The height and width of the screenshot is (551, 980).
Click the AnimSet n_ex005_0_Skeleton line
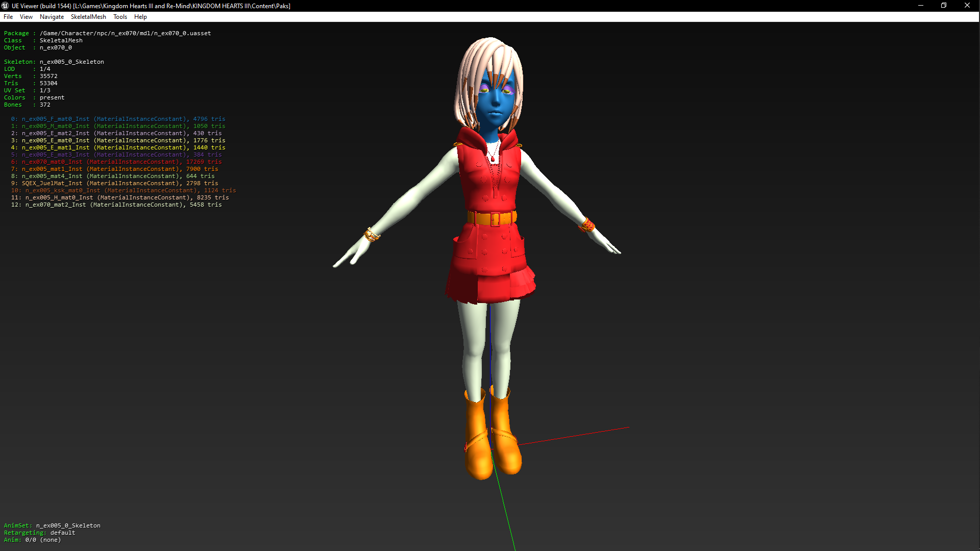coord(52,525)
